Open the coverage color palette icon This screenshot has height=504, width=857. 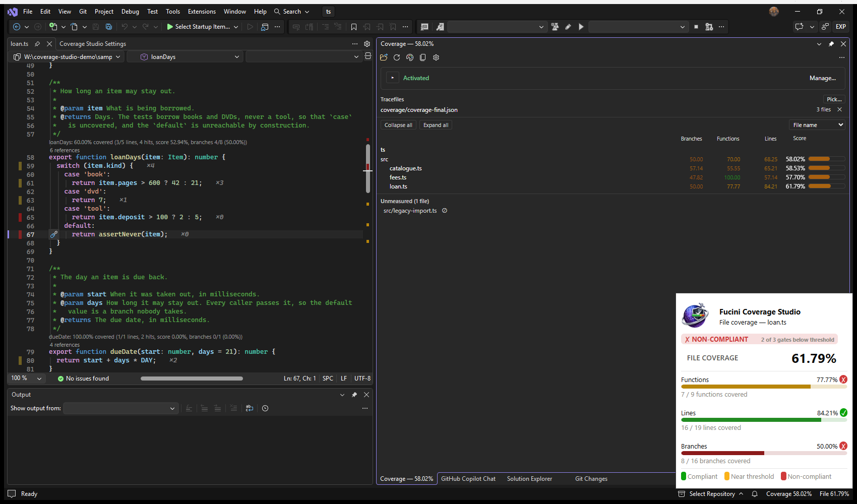click(x=410, y=57)
